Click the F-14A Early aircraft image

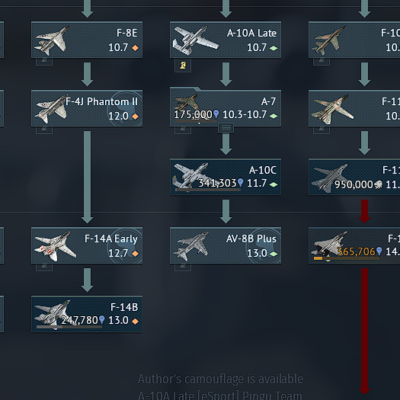coord(55,246)
